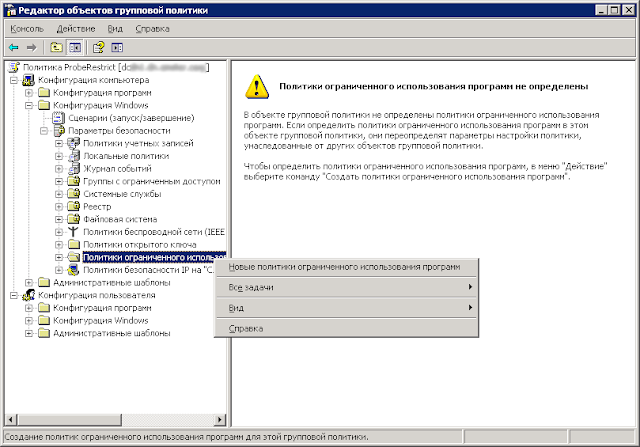Click the application icon in the title bar
640x447 pixels.
pos(11,10)
